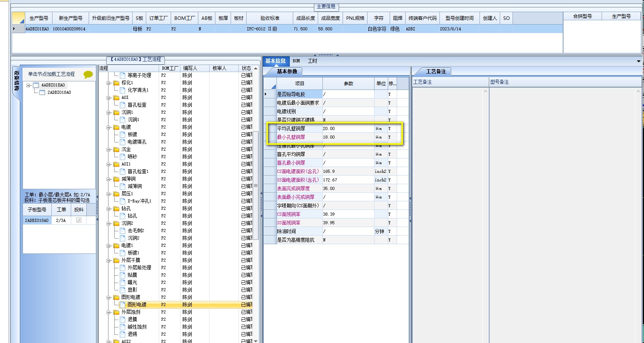This screenshot has height=343, width=644.
Task: Click the document icon beside 碱性蚀刻
Action: (122, 327)
